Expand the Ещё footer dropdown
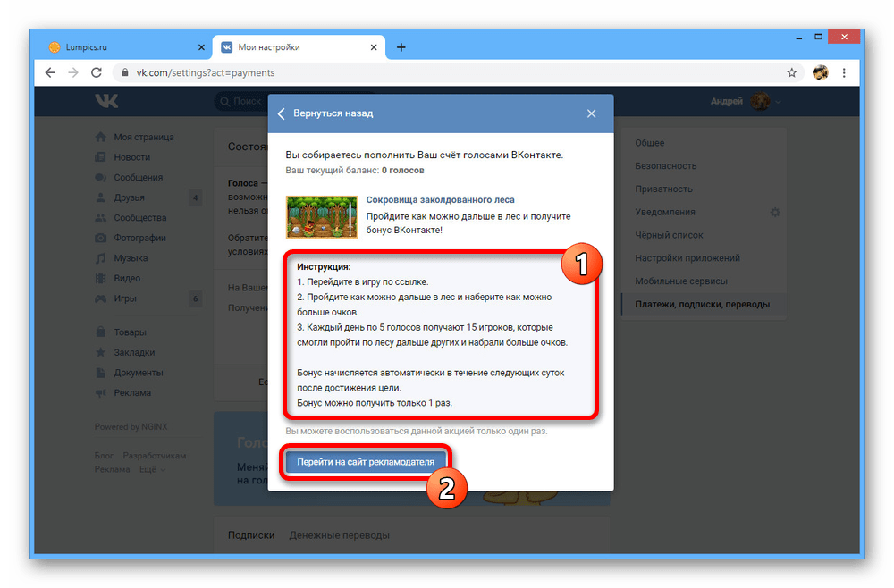Viewport: 894px width, 588px height. pos(153,469)
